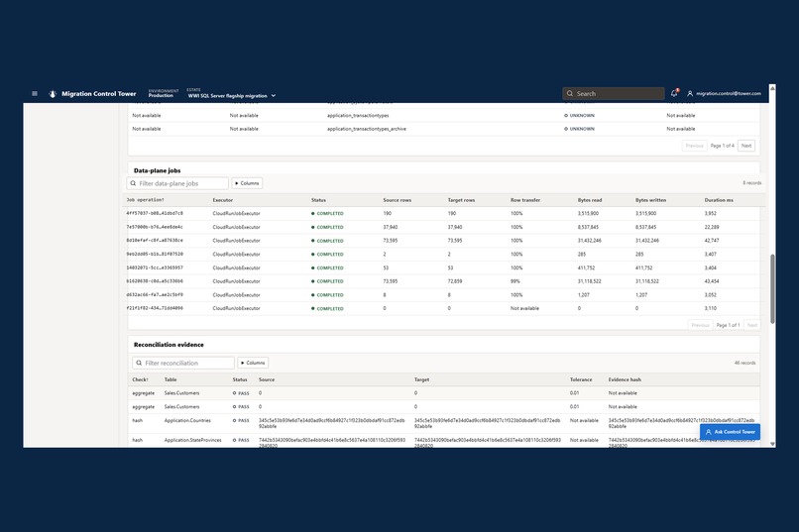Click UNKNOWN status of application_transactiontypes row

[x=579, y=116]
